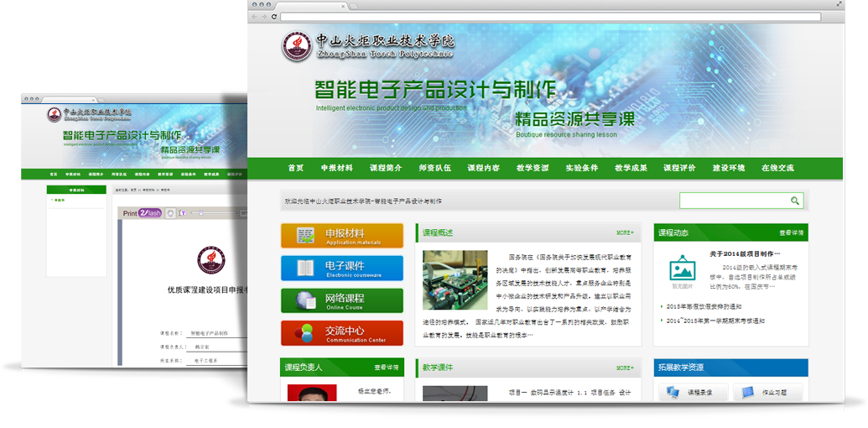The height and width of the screenshot is (428, 868).
Task: Click the hand tool in Print2Flash toolbar
Action: click(x=169, y=213)
